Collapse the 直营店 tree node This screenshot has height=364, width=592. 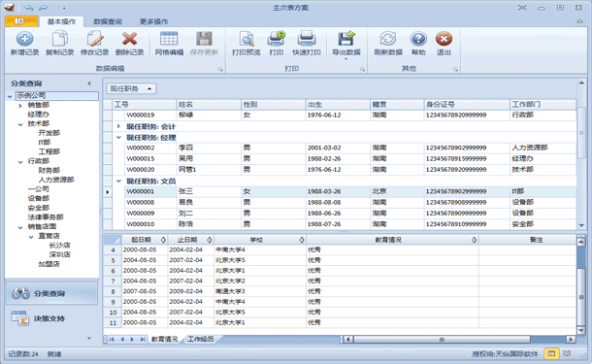(31, 237)
